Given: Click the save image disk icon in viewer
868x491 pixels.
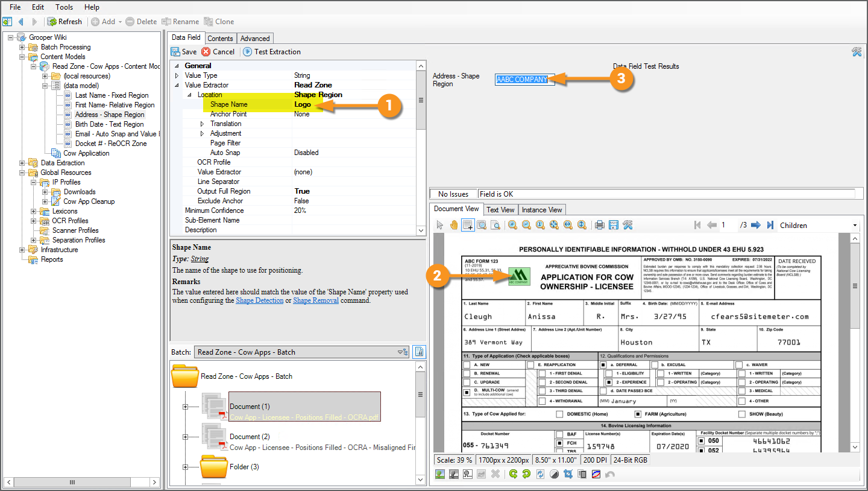Looking at the screenshot, I should pyautogui.click(x=614, y=225).
